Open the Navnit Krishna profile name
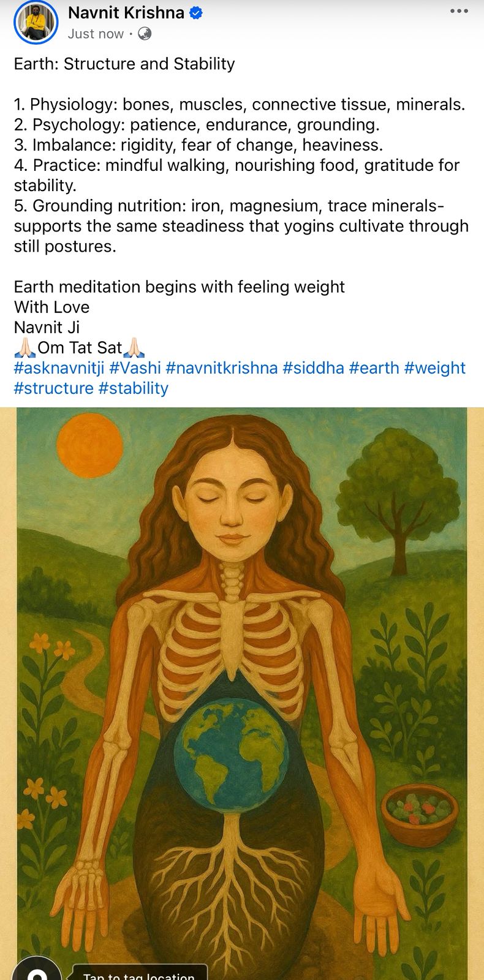The height and width of the screenshot is (980, 484). point(126,13)
